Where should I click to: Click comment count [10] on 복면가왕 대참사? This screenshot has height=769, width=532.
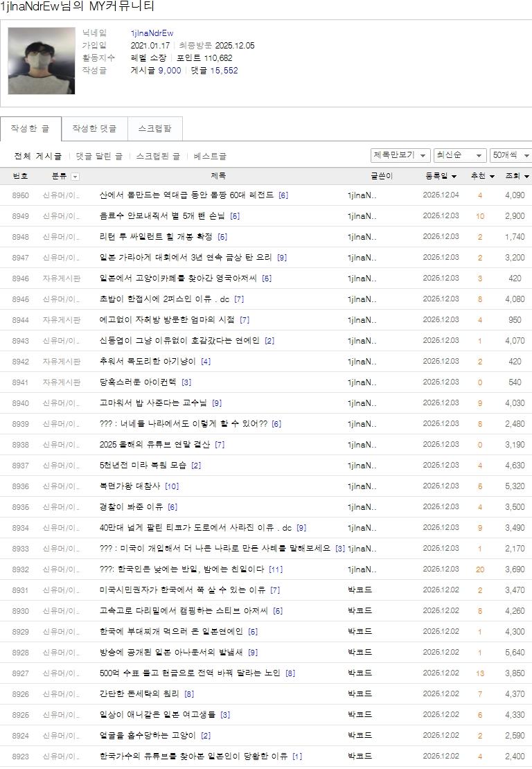click(172, 486)
